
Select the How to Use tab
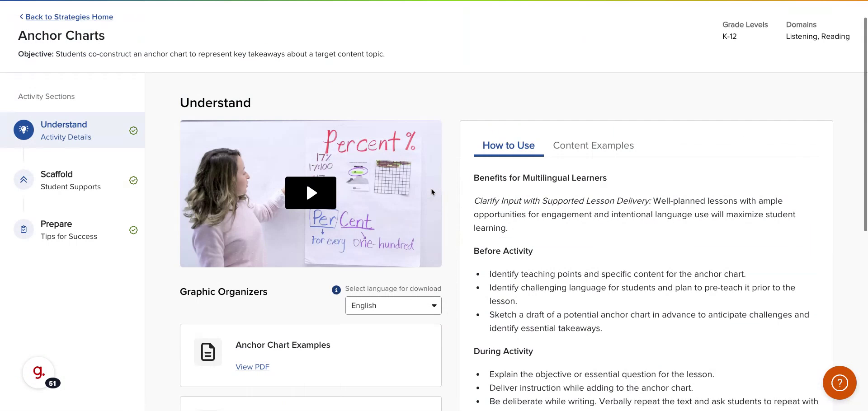tap(508, 145)
